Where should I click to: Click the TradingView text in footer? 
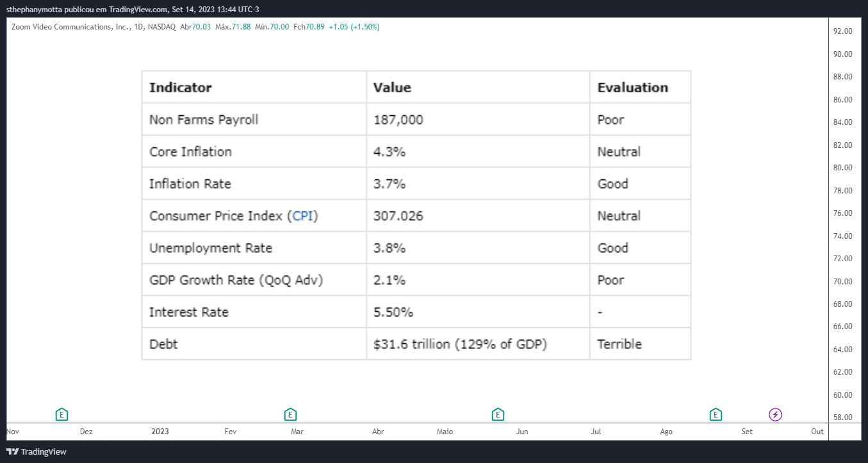pyautogui.click(x=44, y=451)
